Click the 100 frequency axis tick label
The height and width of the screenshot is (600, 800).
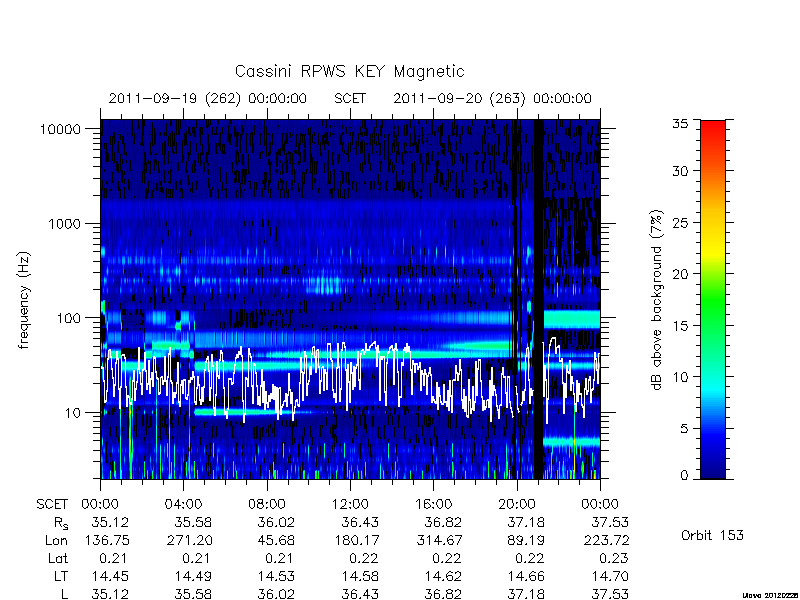[68, 318]
